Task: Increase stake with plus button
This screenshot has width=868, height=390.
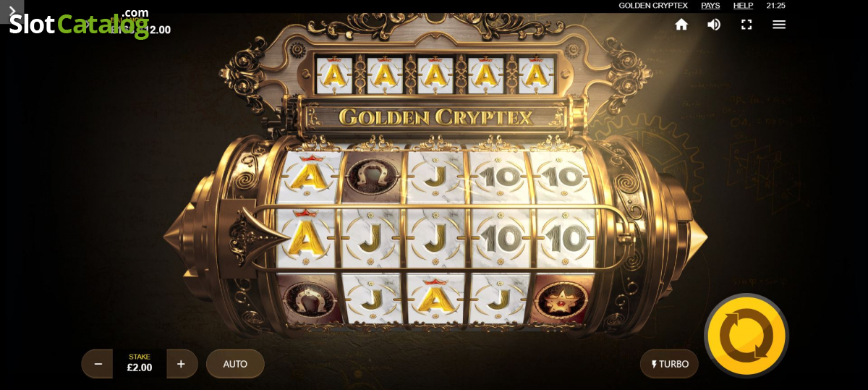Action: (x=182, y=364)
